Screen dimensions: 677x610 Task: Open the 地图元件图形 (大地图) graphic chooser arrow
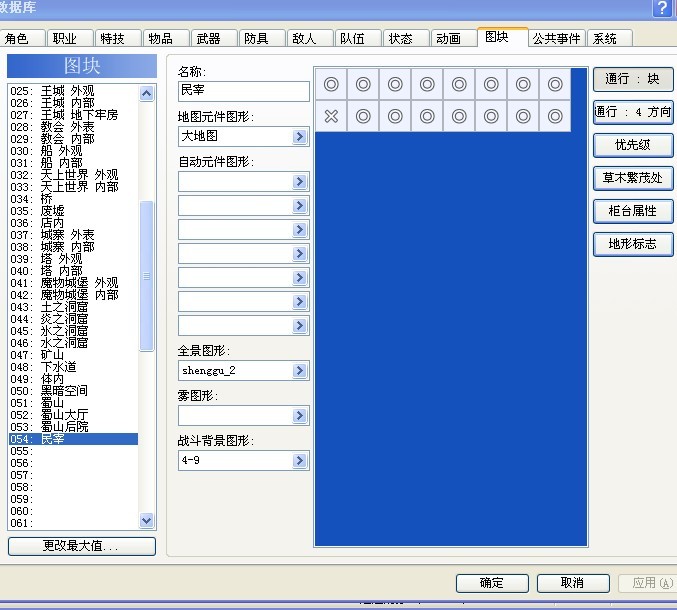tap(300, 137)
